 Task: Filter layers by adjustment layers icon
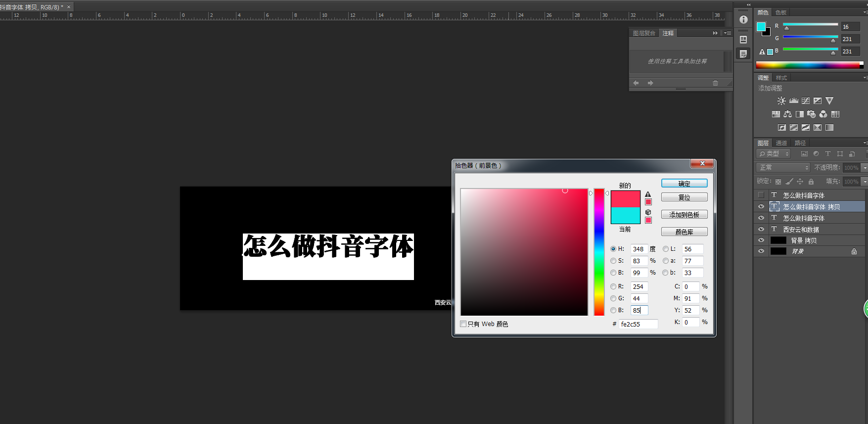coord(816,154)
